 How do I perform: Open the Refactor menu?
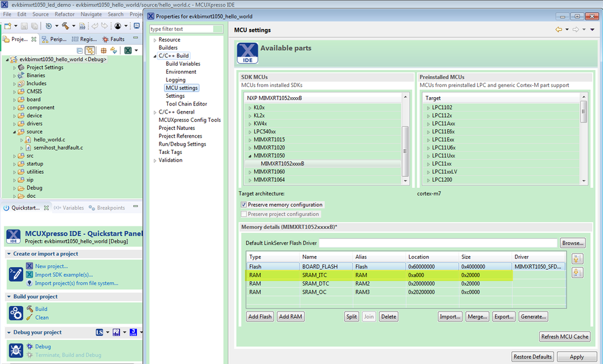65,14
